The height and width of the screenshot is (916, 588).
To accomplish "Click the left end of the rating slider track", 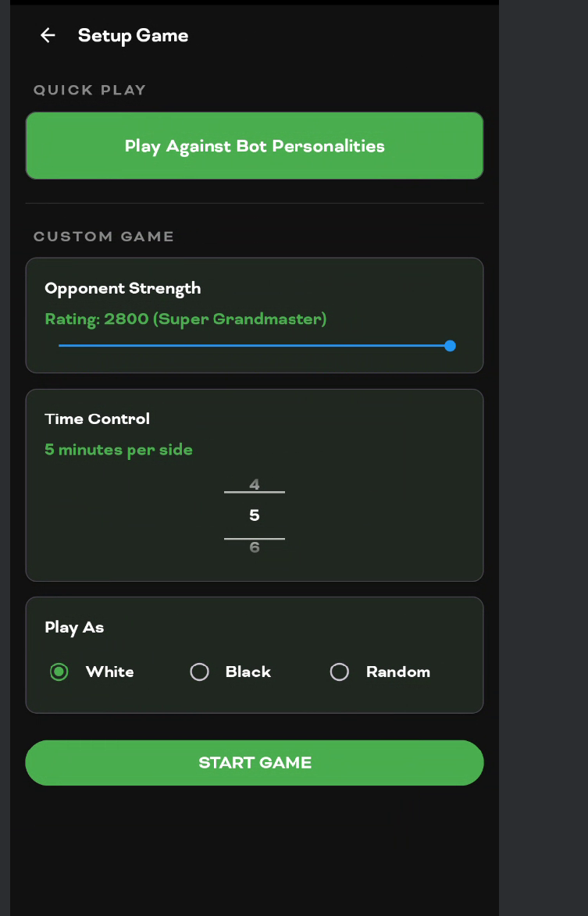I will point(61,346).
